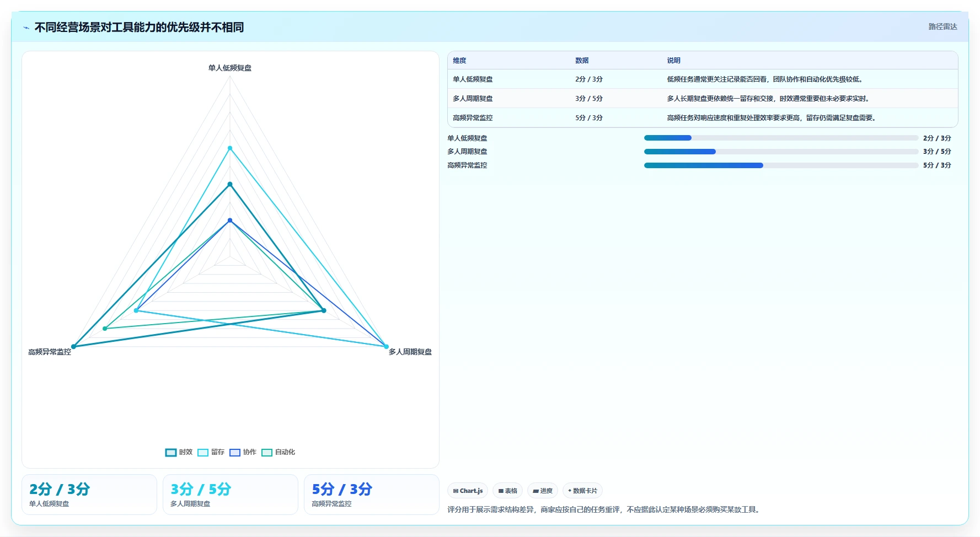
Task: Click the 数据 column header
Action: (x=582, y=61)
